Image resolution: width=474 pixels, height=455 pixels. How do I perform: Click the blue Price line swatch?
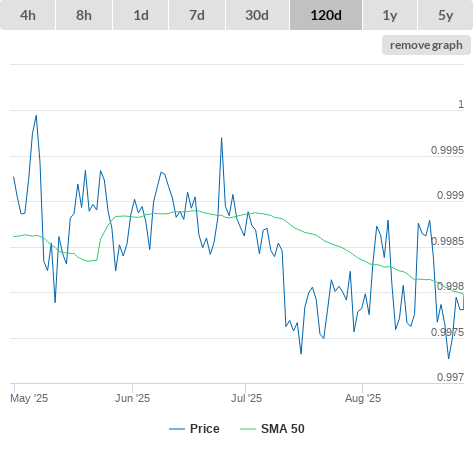click(x=177, y=429)
